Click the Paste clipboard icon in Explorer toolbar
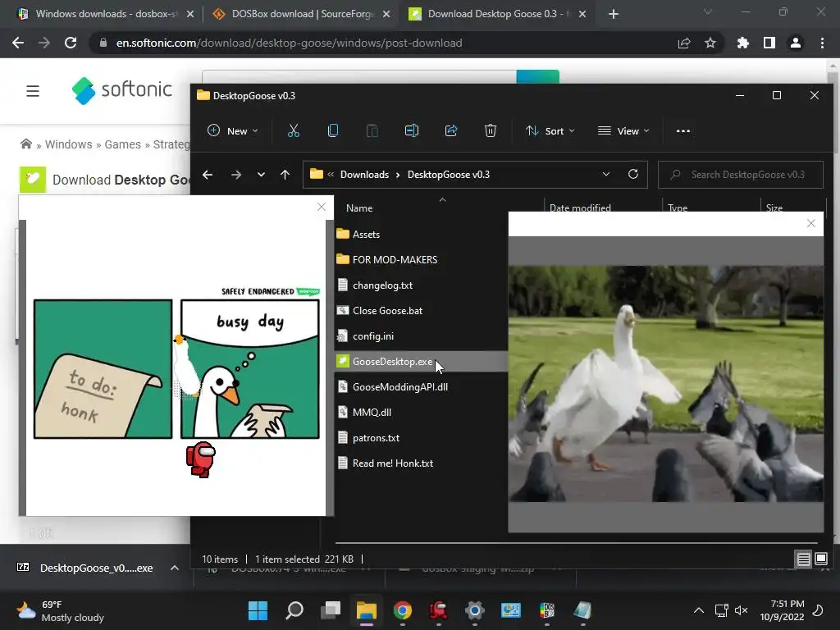840x630 pixels. tap(372, 130)
